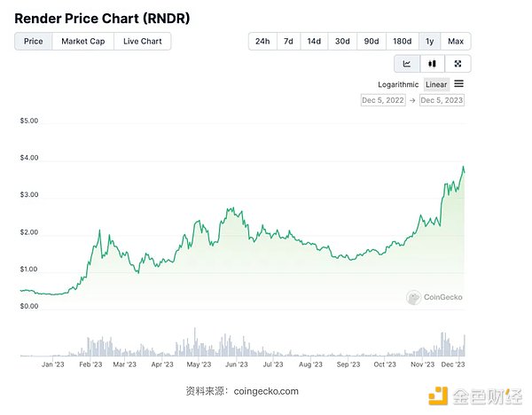Open the start date Dec 5, 2022 picker
This screenshot has height=415, width=532.
tap(383, 100)
